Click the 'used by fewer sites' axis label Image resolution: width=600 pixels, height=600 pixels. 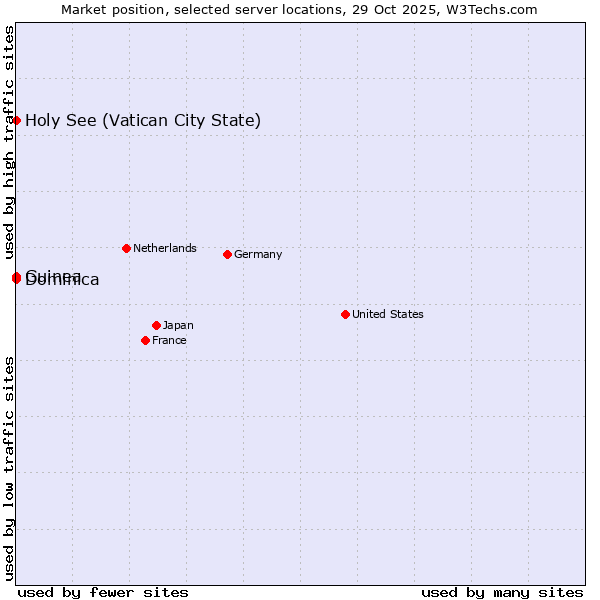pyautogui.click(x=103, y=592)
